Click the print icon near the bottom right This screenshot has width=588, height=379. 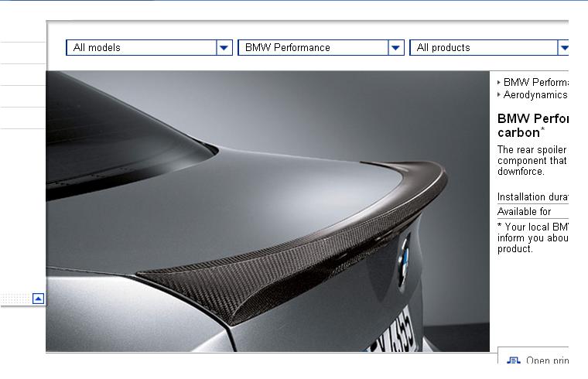[514, 360]
